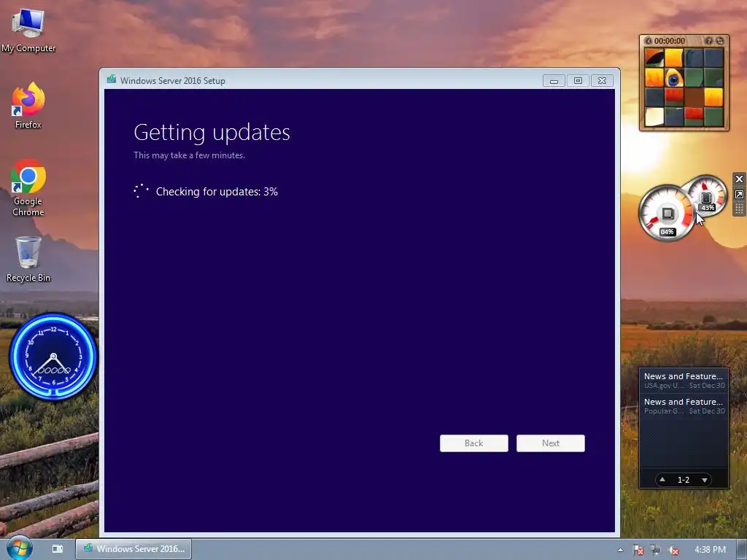Image resolution: width=747 pixels, height=560 pixels.
Task: Click the spinning progress indicator
Action: [141, 192]
